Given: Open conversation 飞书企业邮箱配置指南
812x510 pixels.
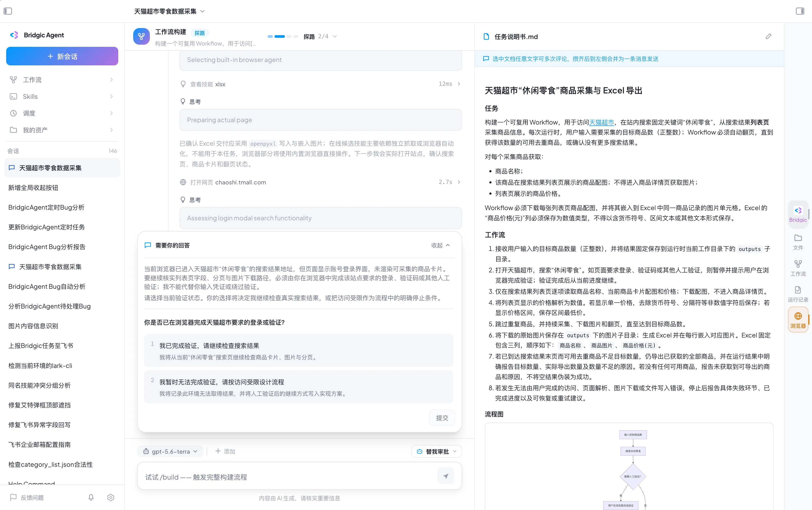Looking at the screenshot, I should point(62,445).
